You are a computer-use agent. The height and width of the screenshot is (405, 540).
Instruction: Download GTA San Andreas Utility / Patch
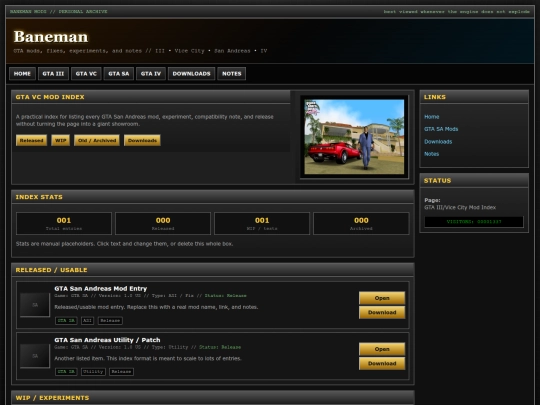coord(382,363)
